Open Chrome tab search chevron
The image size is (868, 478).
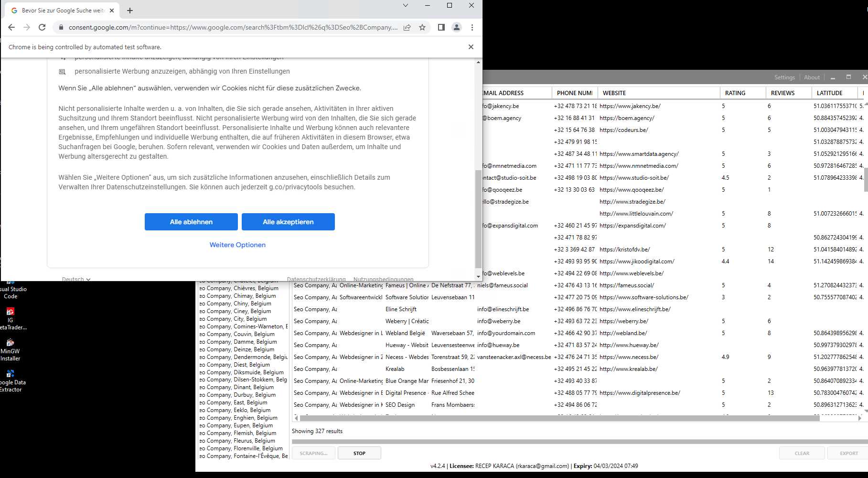pos(405,6)
